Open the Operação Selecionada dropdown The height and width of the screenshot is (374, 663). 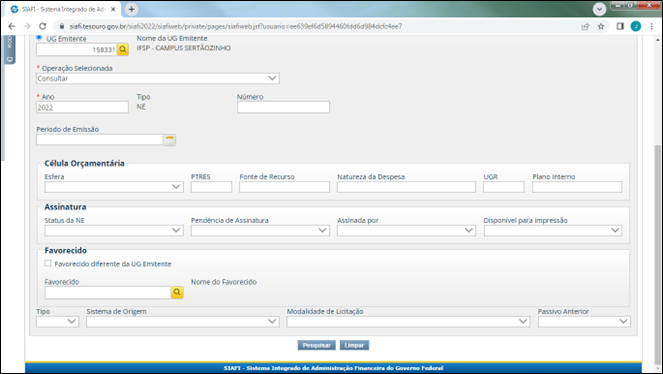pyautogui.click(x=158, y=78)
